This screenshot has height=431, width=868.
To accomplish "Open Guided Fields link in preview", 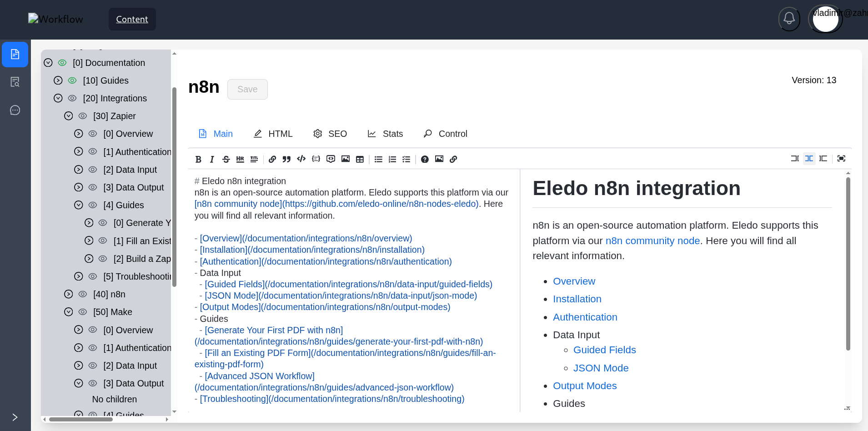I will pos(604,350).
